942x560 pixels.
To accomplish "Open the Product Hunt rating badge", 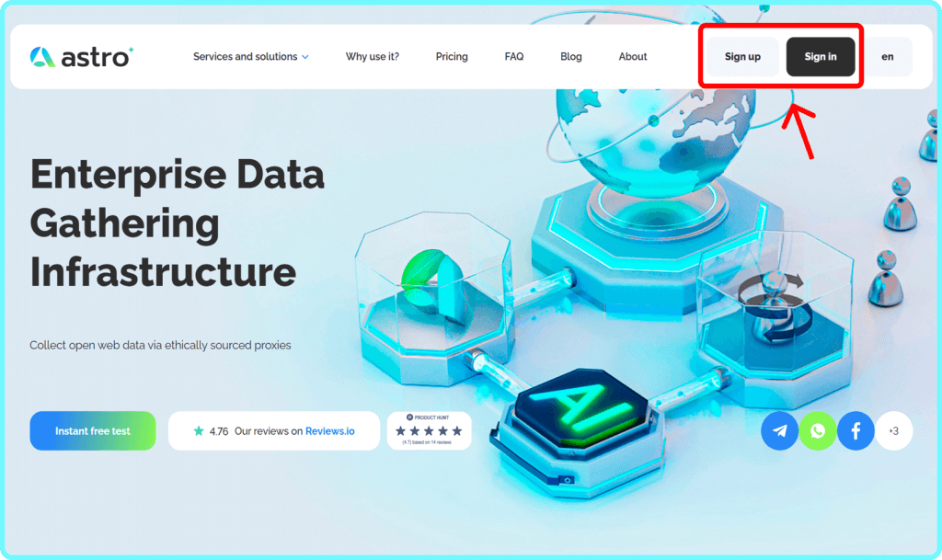I will pyautogui.click(x=429, y=430).
